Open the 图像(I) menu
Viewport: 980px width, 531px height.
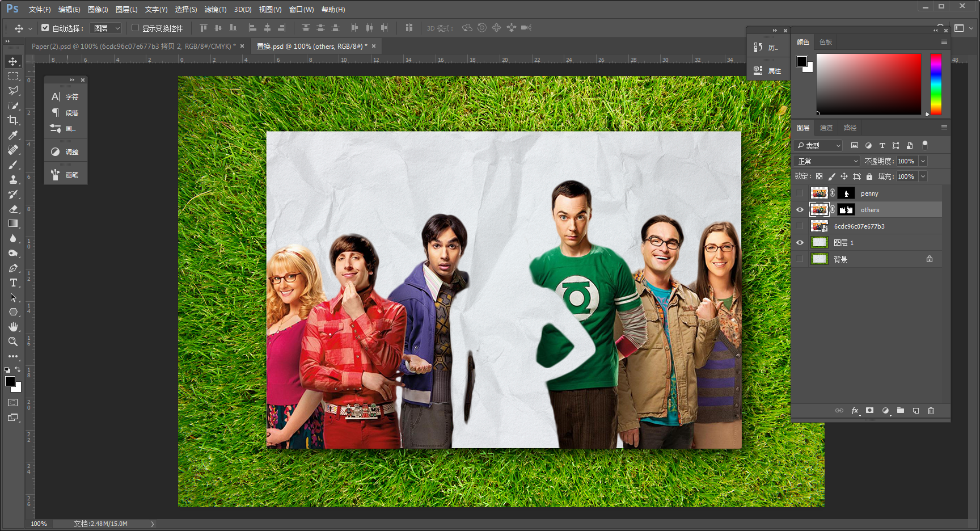[98, 10]
